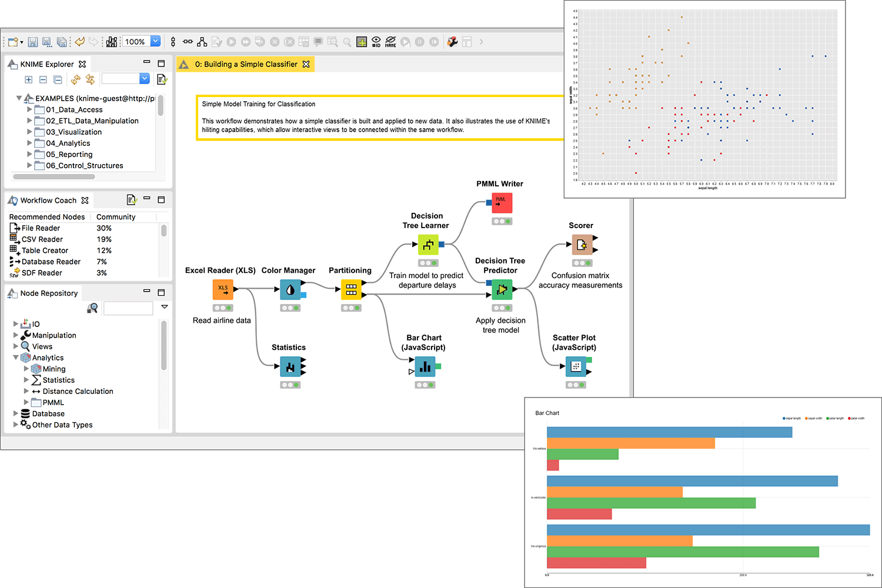The width and height of the screenshot is (882, 588).
Task: Click the Undo arrow in the toolbar
Action: (80, 42)
